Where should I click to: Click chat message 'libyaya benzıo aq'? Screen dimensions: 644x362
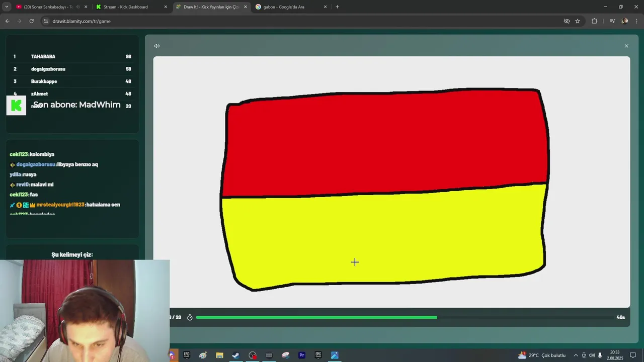(x=54, y=164)
